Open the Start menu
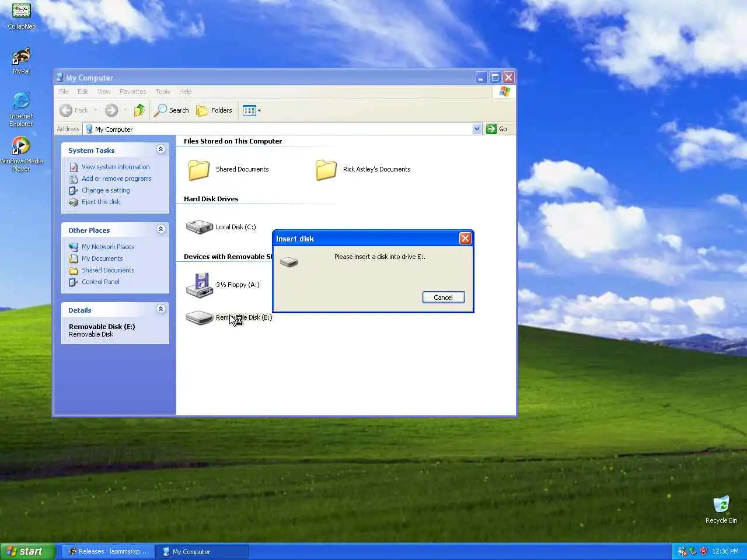The height and width of the screenshot is (560, 747). [x=28, y=551]
